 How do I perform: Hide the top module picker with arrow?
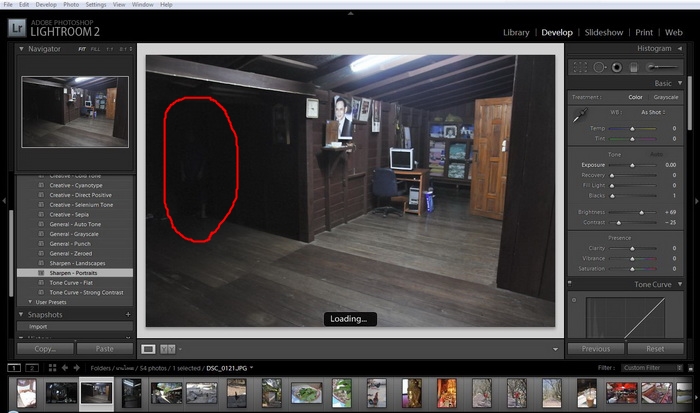pos(350,13)
